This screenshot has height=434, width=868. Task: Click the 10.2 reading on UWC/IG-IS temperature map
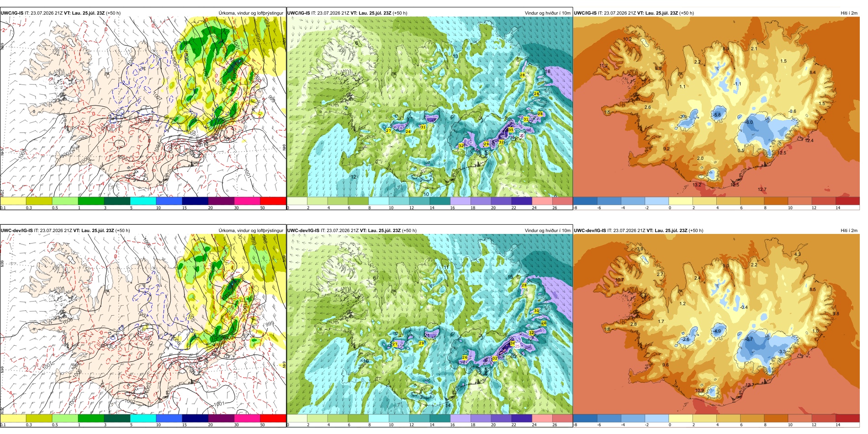click(628, 39)
